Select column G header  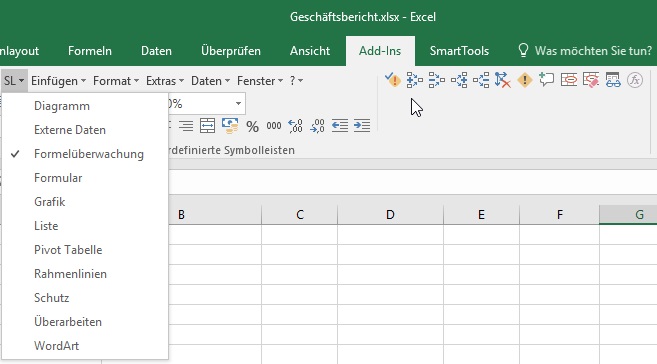[629, 215]
